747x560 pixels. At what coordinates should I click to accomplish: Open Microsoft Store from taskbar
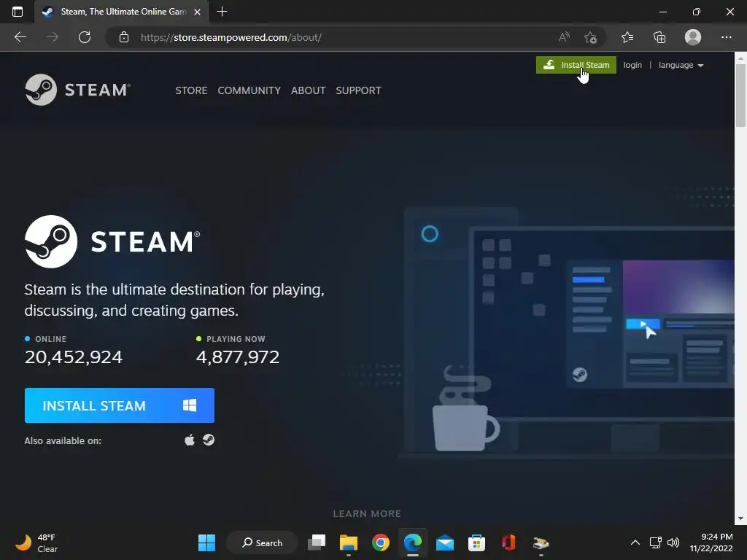[476, 542]
